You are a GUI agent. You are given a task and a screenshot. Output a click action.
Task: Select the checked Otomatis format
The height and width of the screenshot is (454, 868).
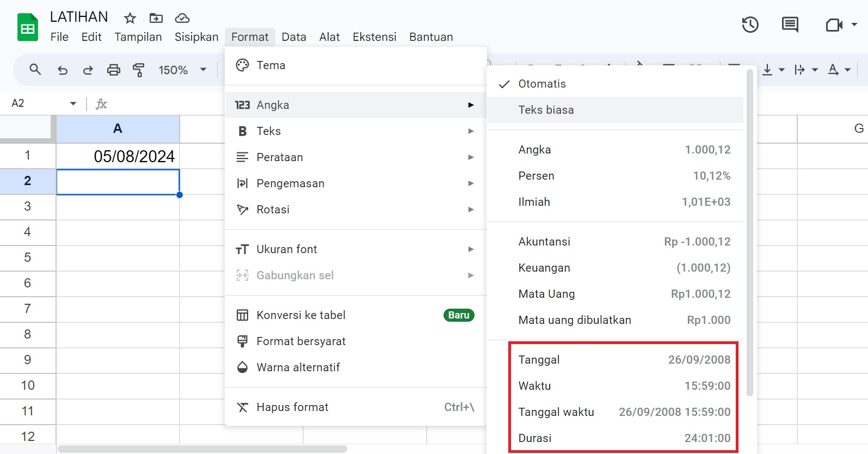(615, 84)
